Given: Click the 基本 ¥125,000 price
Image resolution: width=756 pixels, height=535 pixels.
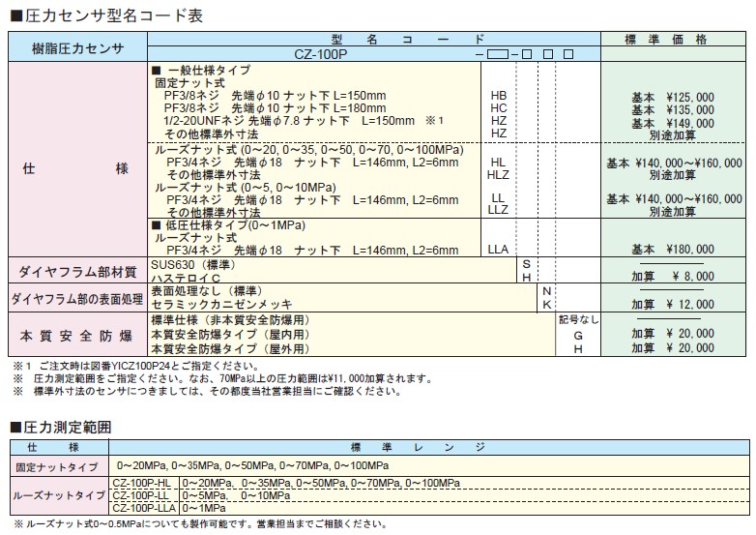Looking at the screenshot, I should [674, 98].
